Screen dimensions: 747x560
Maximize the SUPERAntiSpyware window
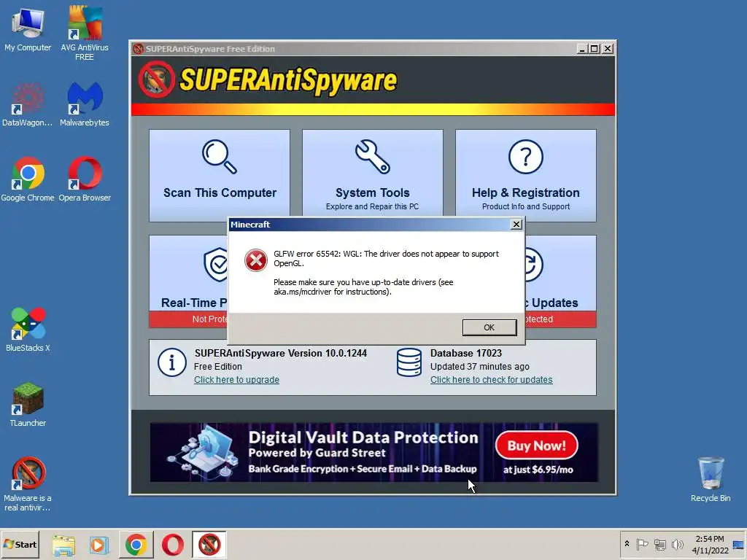[x=595, y=49]
